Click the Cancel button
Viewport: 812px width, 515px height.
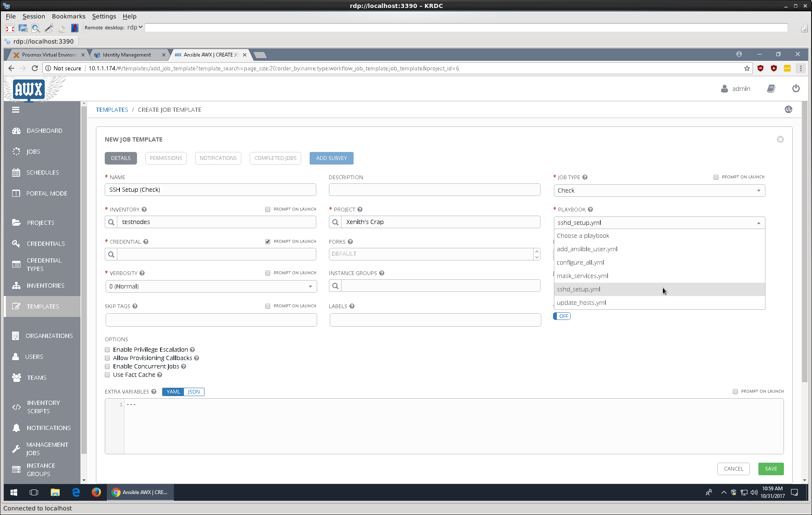[734, 469]
